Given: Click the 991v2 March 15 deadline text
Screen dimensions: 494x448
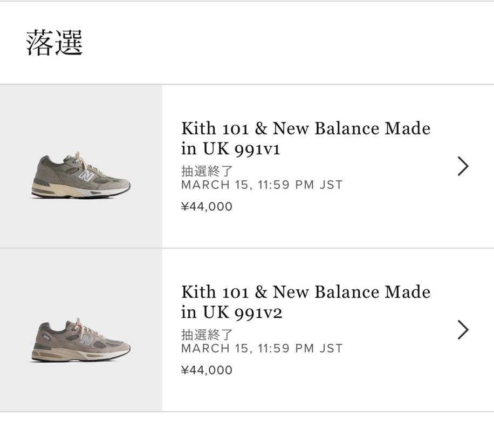Looking at the screenshot, I should [x=262, y=349].
